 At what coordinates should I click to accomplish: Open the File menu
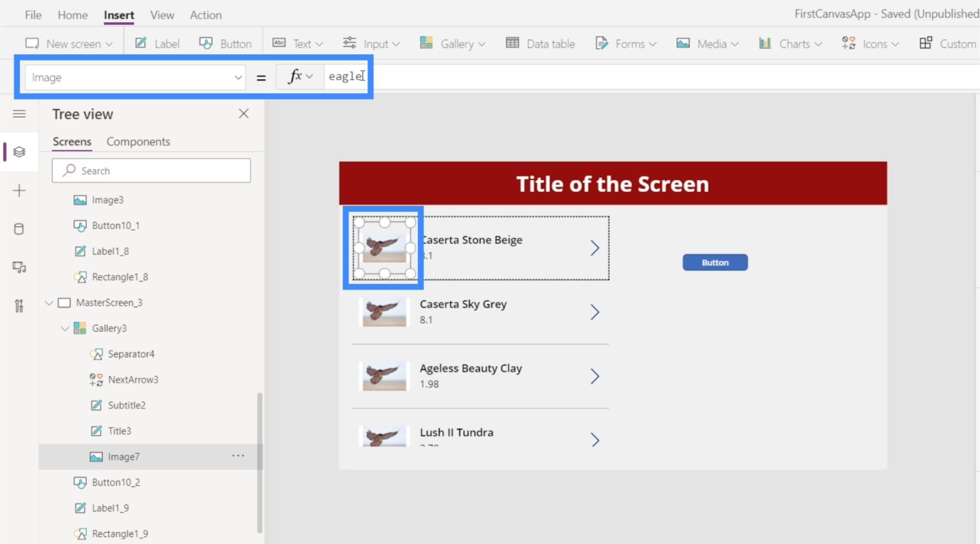pyautogui.click(x=33, y=15)
